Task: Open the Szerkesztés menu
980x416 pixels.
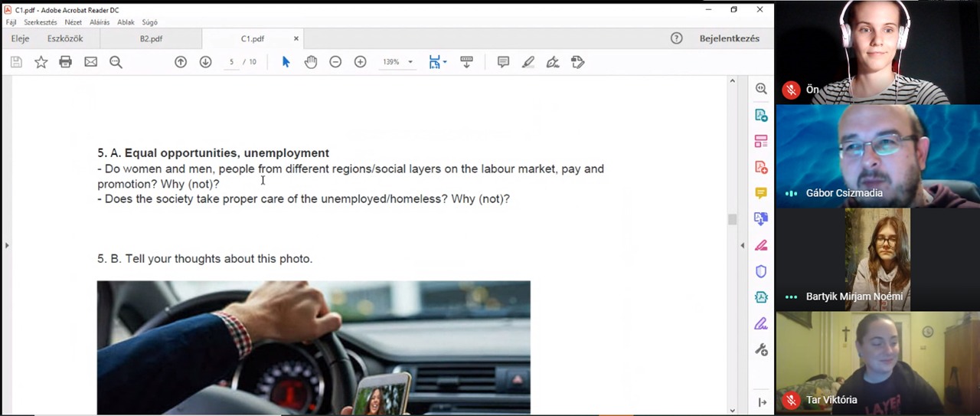Action: pyautogui.click(x=41, y=22)
